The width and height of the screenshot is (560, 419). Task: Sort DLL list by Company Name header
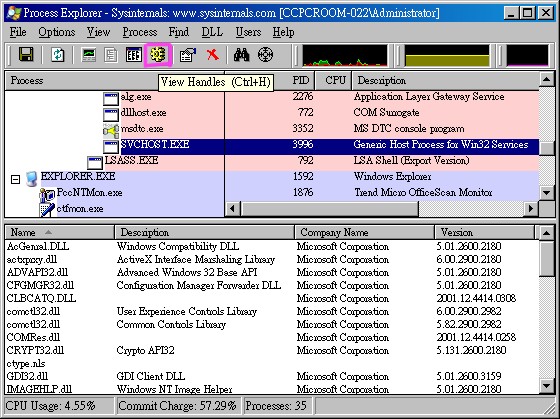click(x=365, y=233)
